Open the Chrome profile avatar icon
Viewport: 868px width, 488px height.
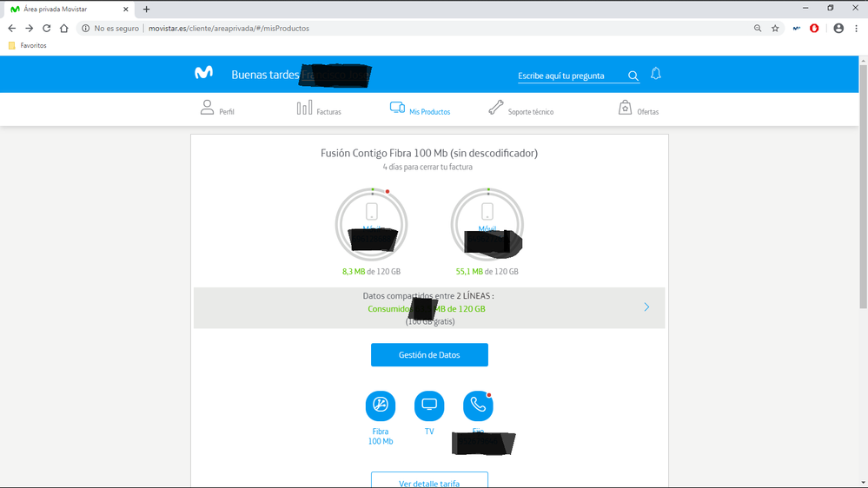(x=838, y=29)
